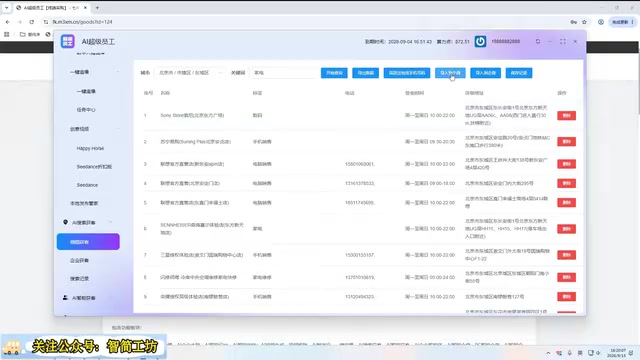Viewport: 640px width, 360px height.
Task: Open 任务中心 in the sidebar
Action: 86,110
